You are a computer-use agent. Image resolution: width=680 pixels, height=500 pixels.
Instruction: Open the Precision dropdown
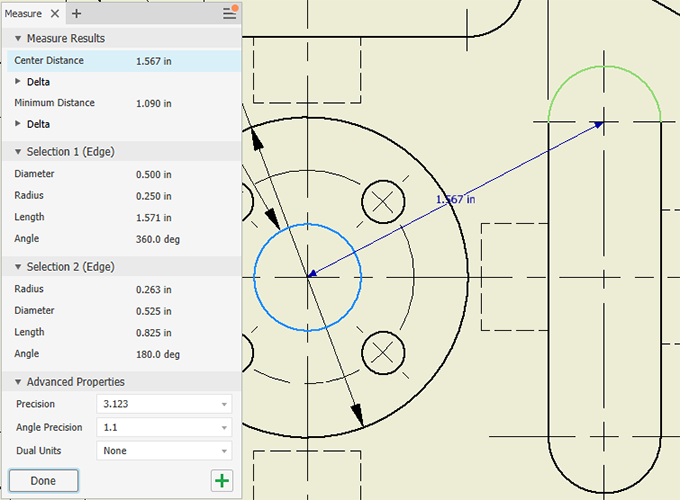pos(164,404)
